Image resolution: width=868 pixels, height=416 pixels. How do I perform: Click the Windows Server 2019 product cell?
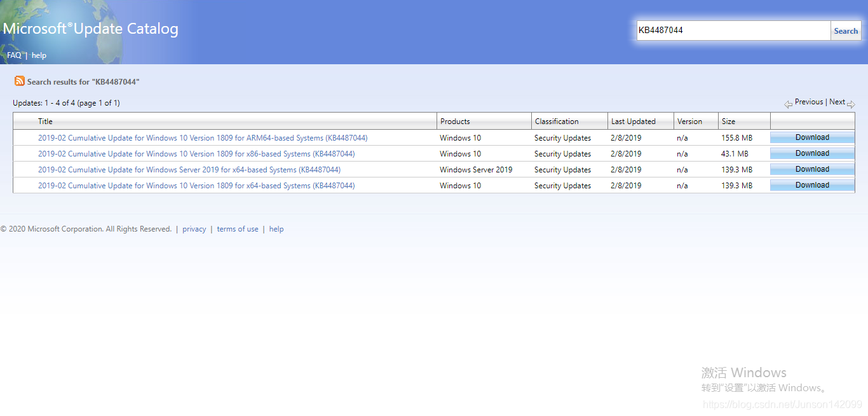(476, 170)
